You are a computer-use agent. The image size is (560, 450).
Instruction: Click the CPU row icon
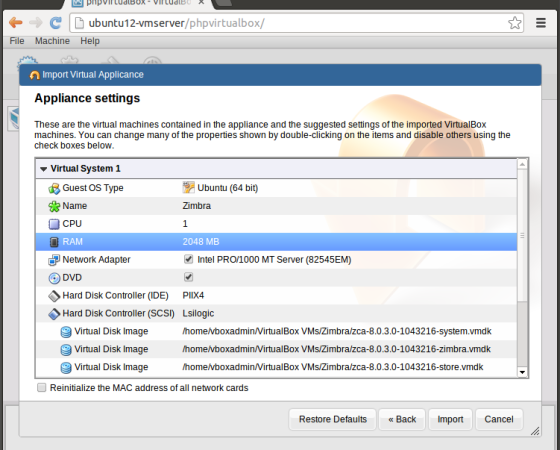(x=54, y=224)
